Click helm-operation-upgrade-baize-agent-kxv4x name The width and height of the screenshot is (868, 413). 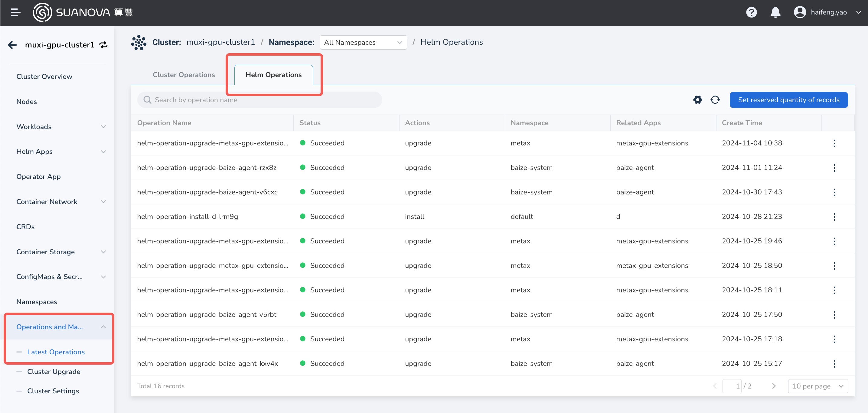coord(207,363)
